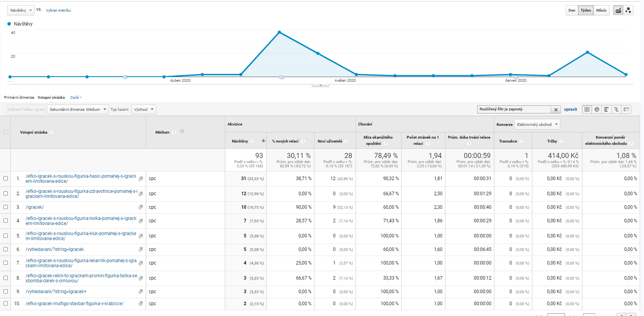The width and height of the screenshot is (644, 316).
Task: Open Sekundární dimenze: Médium dropdown
Action: [78, 110]
